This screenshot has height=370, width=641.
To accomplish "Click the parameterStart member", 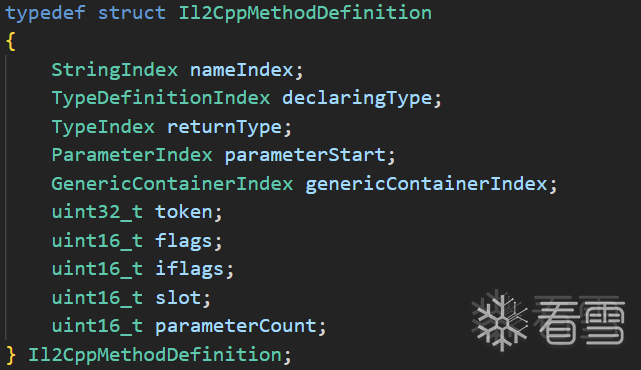I will 305,155.
